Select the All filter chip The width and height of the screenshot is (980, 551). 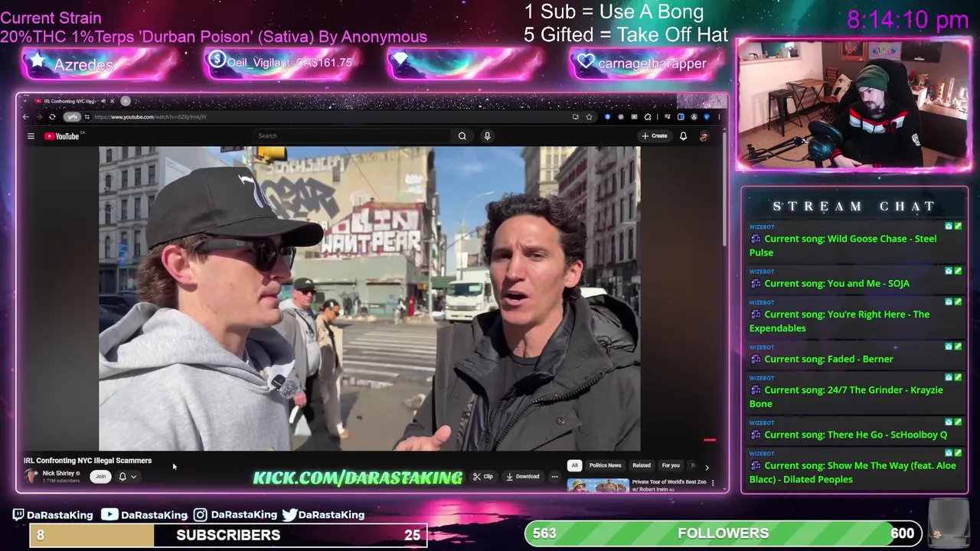pos(574,465)
